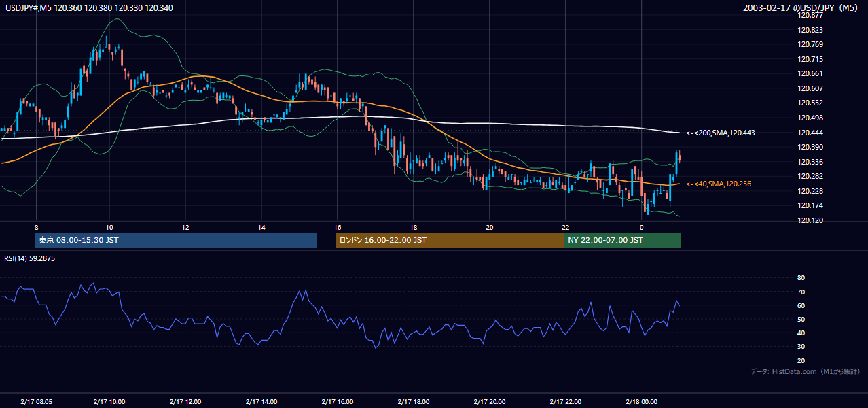Click price axis label 120.498

810,118
